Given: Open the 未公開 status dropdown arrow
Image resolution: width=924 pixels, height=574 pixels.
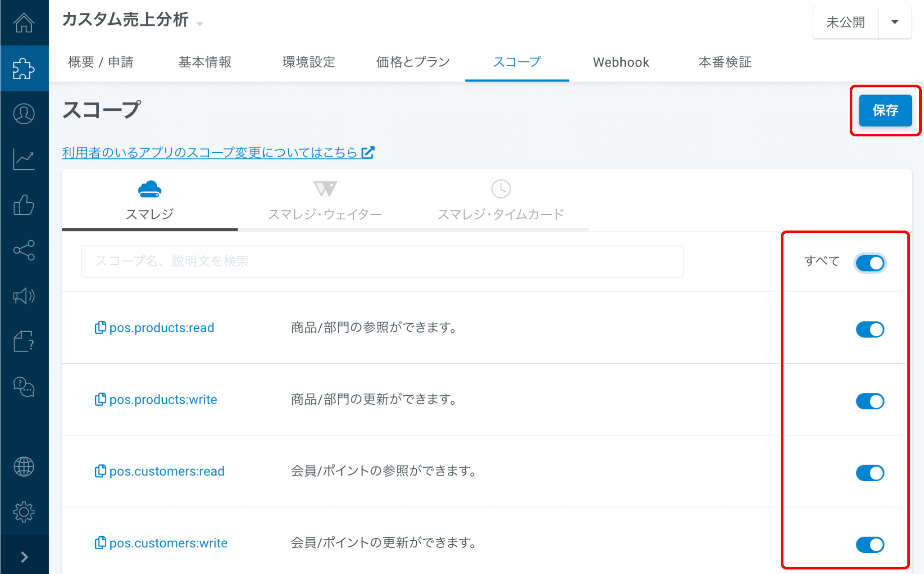Looking at the screenshot, I should coord(895,22).
